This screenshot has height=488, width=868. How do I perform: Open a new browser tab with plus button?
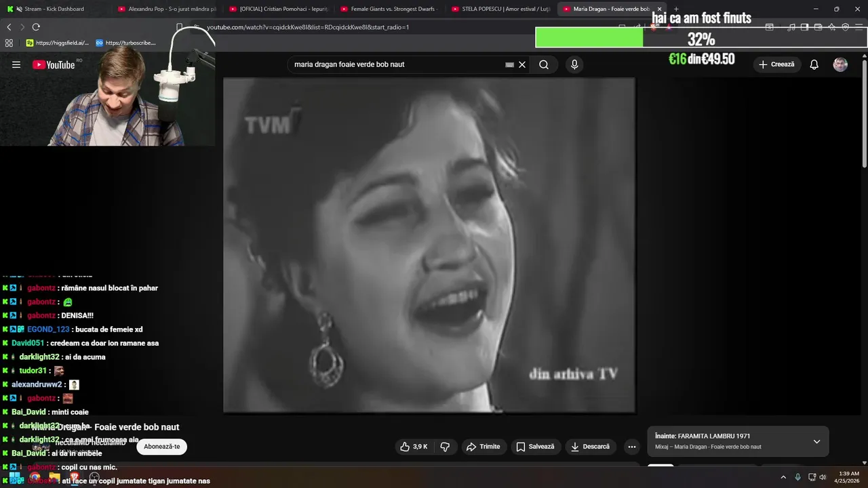tap(676, 9)
